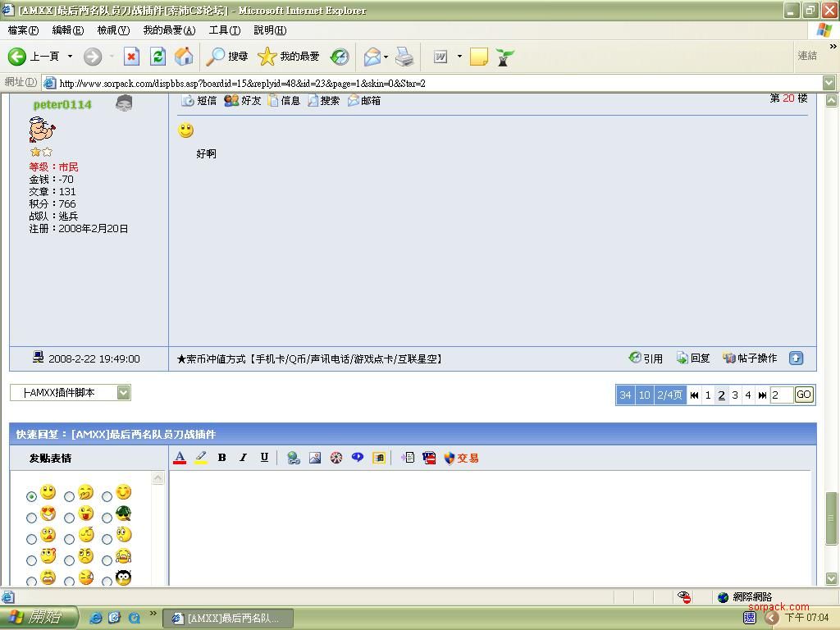Open the 工具(T) menu
The image size is (840, 630).
click(x=224, y=30)
